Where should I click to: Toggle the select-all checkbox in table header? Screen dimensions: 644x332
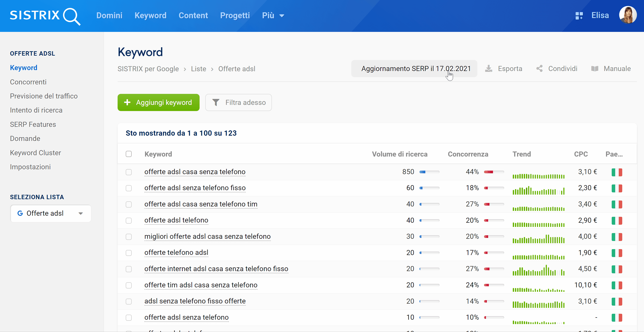129,154
